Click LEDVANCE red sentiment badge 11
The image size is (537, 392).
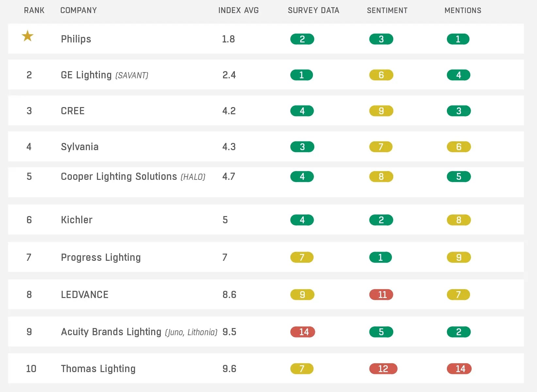(381, 295)
